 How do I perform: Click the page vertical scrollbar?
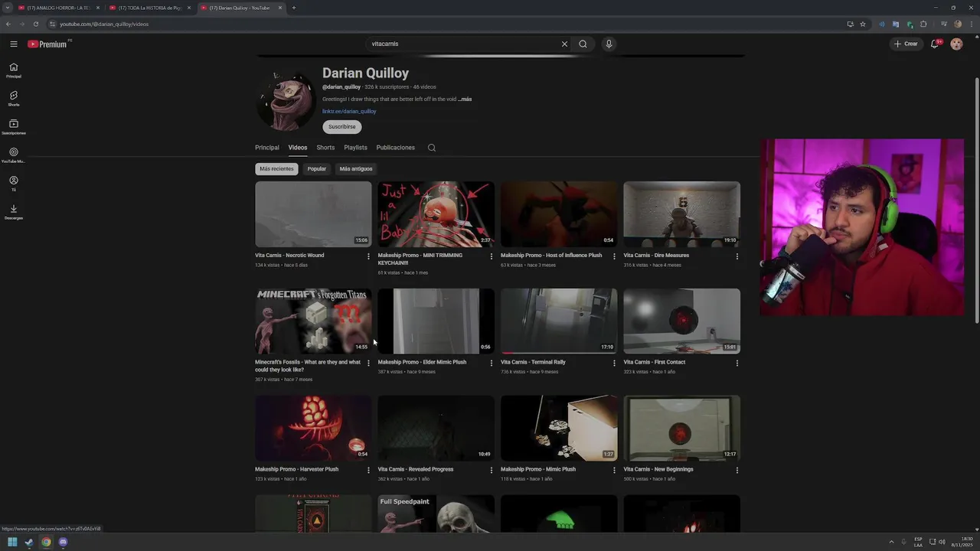pos(976,199)
